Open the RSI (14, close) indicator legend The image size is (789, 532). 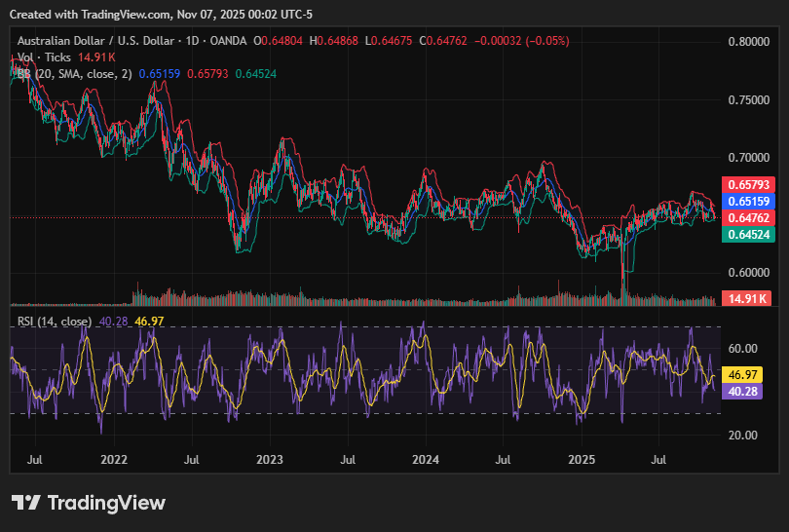click(x=56, y=322)
